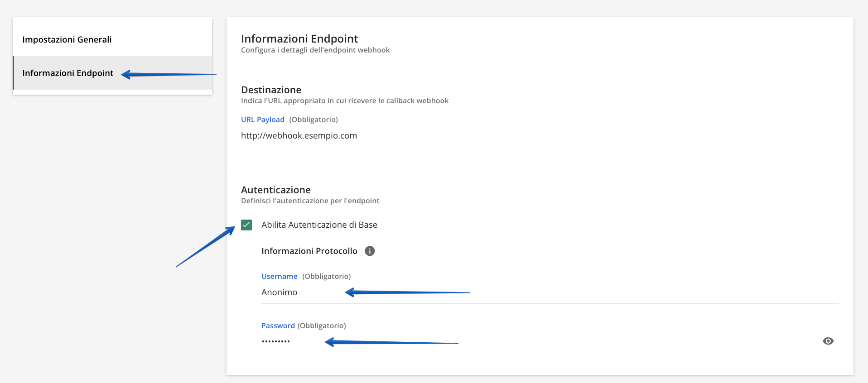Click the Informazioni Protocollo info icon

[370, 251]
